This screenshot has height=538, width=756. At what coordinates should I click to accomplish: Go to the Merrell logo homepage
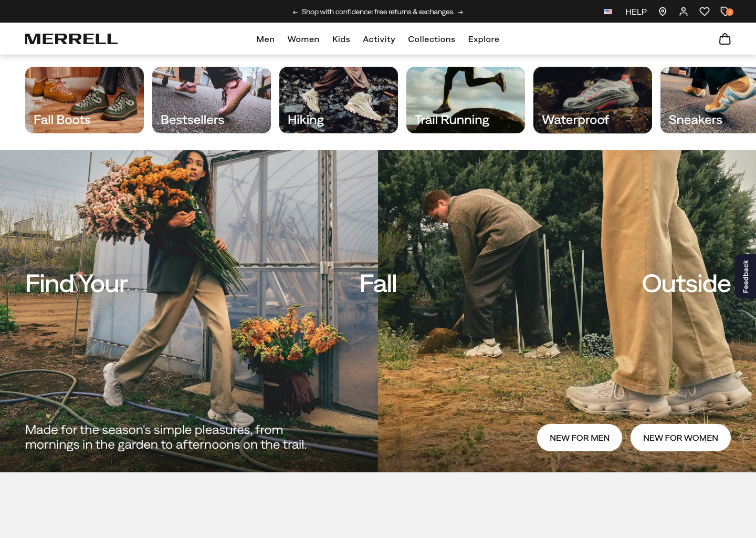71,39
